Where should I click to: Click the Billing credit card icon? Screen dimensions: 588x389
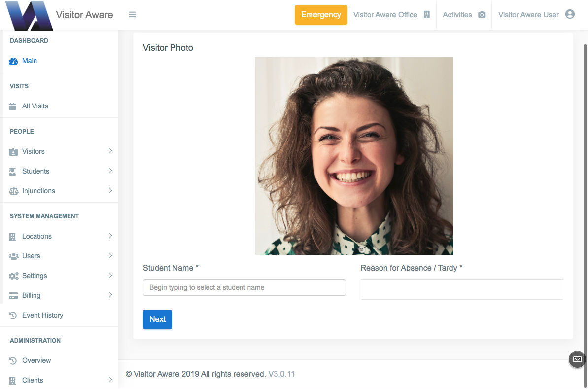tap(13, 296)
